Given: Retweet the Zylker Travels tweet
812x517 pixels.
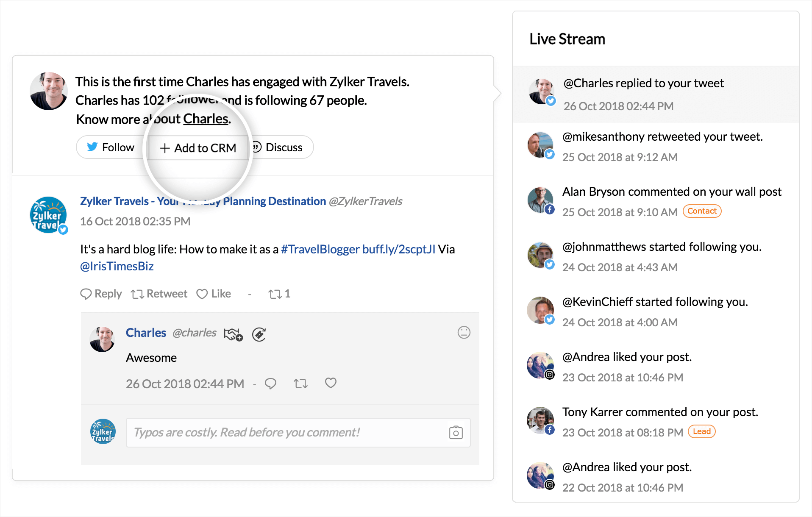Looking at the screenshot, I should coord(159,294).
